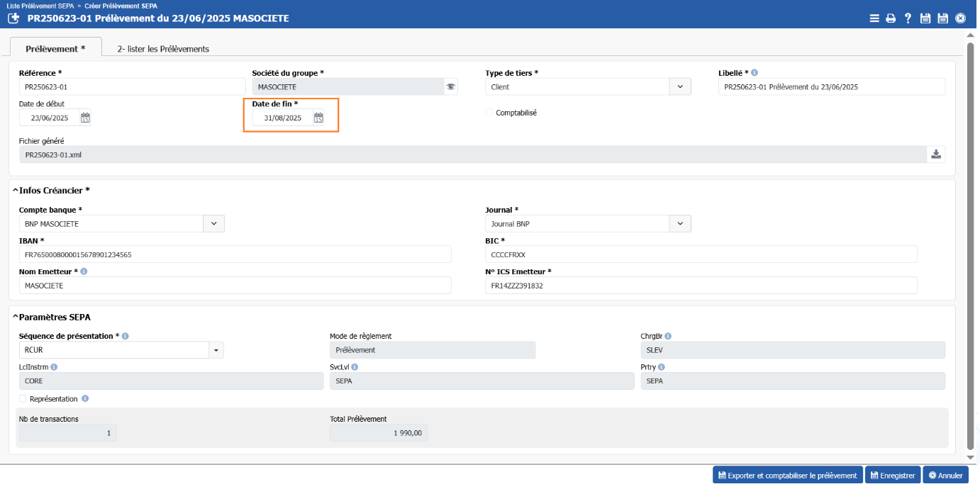The width and height of the screenshot is (980, 489).
Task: Click the info icon next to ChrgBr
Action: tap(668, 337)
